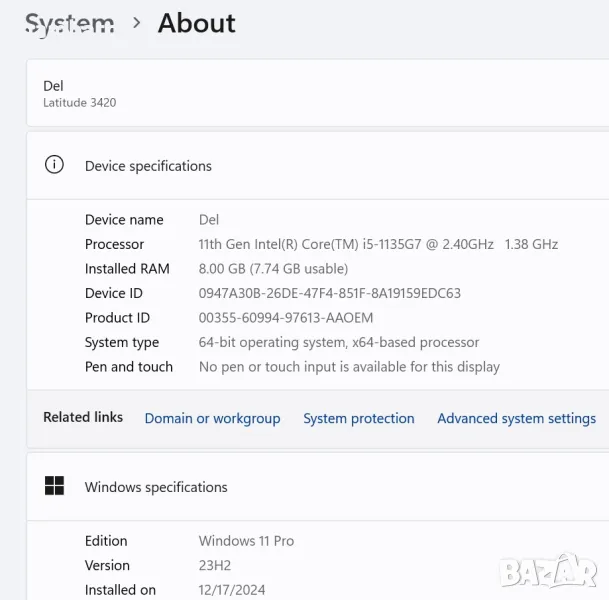Select the Latitude 3420 device card

click(x=80, y=94)
